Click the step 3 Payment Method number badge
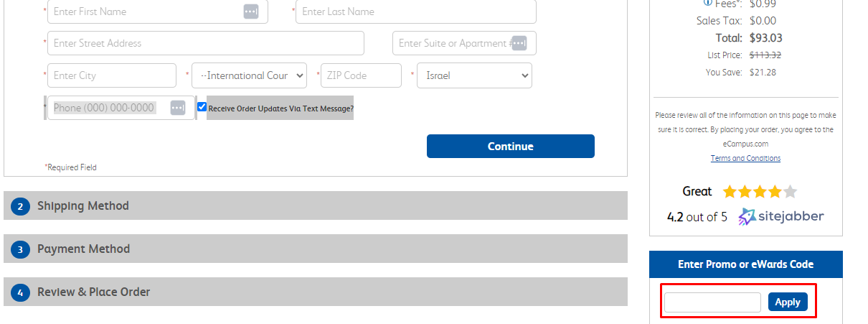 click(x=20, y=249)
